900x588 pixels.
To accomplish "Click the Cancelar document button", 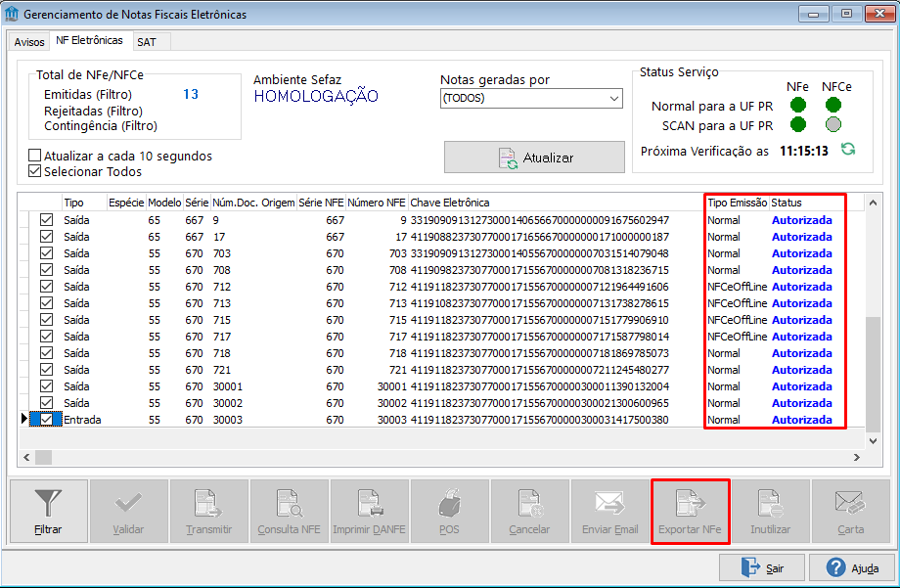I will [x=529, y=511].
